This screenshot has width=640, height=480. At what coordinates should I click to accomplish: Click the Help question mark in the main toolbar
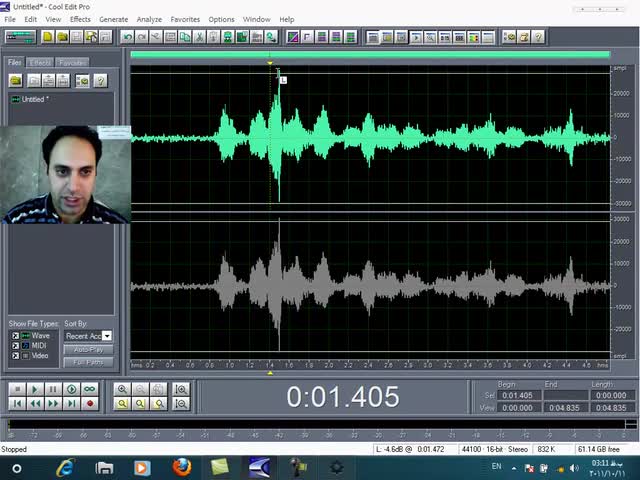click(x=538, y=37)
